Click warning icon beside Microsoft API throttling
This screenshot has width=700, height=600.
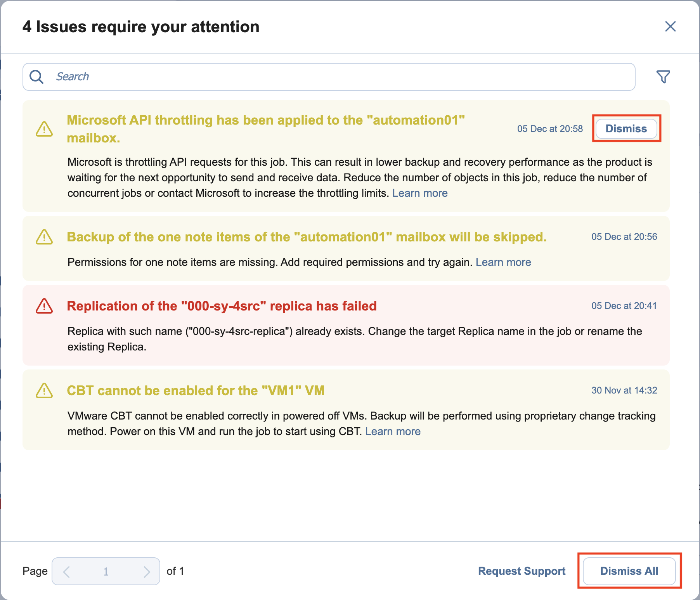[44, 129]
